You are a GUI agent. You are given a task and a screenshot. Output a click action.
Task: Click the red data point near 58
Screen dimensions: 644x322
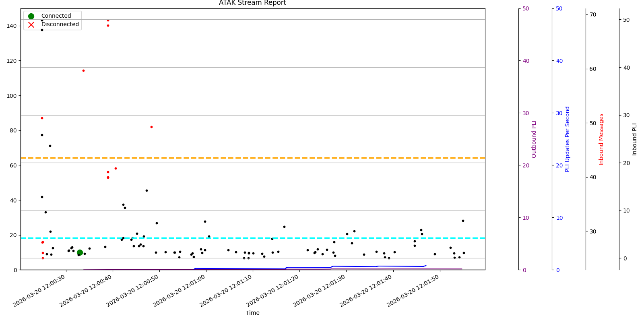[116, 168]
